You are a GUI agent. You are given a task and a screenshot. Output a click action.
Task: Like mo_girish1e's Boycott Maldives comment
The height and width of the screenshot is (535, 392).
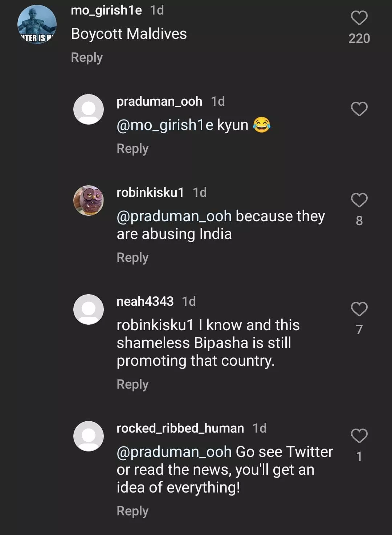click(x=359, y=18)
